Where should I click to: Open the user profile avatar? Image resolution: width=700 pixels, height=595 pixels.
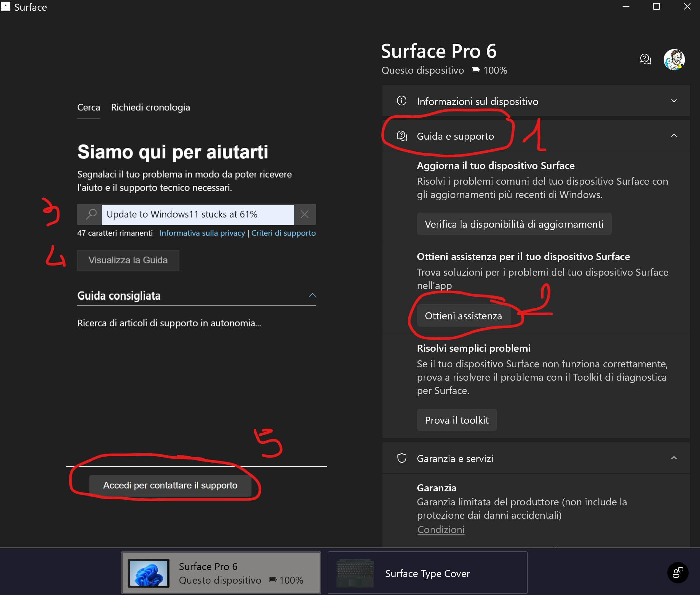674,60
